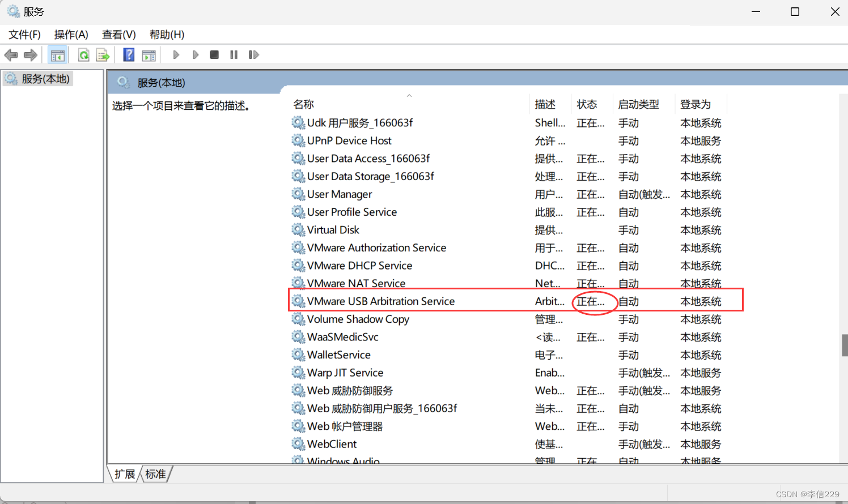Image resolution: width=848 pixels, height=504 pixels.
Task: Select 服务(本地) in the left tree
Action: tap(37, 79)
